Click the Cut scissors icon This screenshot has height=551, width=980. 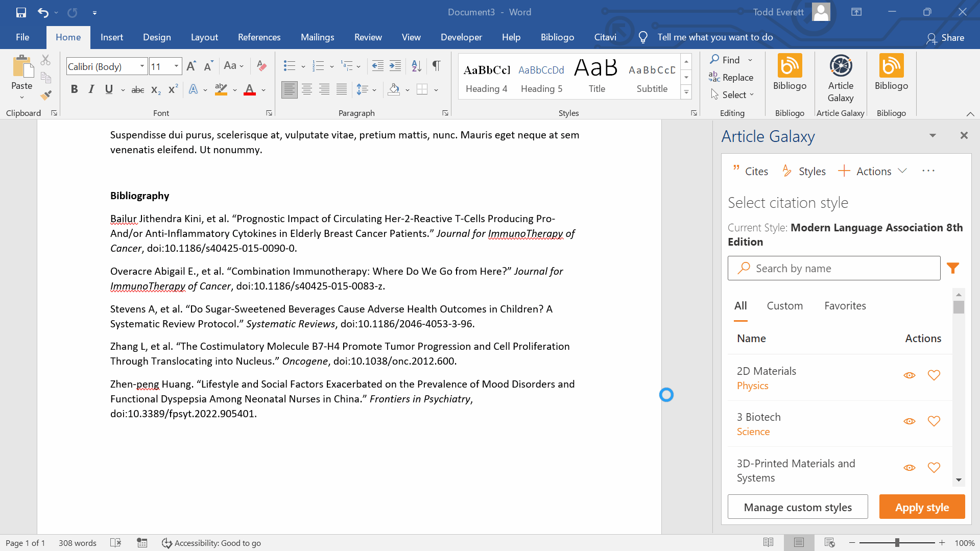click(x=45, y=60)
